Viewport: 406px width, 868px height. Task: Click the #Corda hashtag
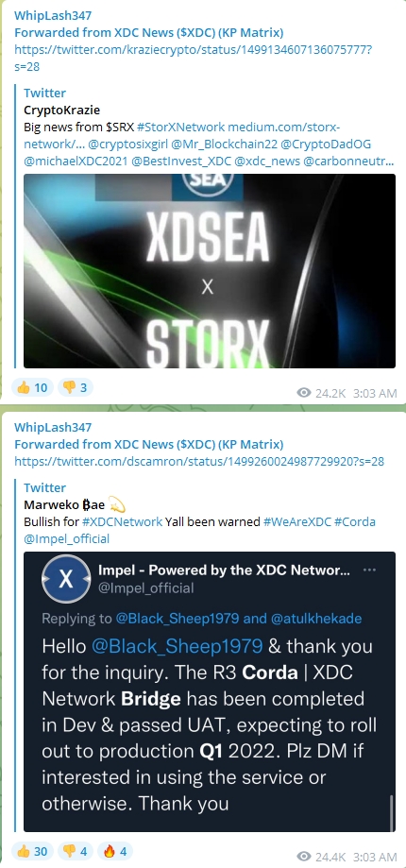click(x=355, y=521)
